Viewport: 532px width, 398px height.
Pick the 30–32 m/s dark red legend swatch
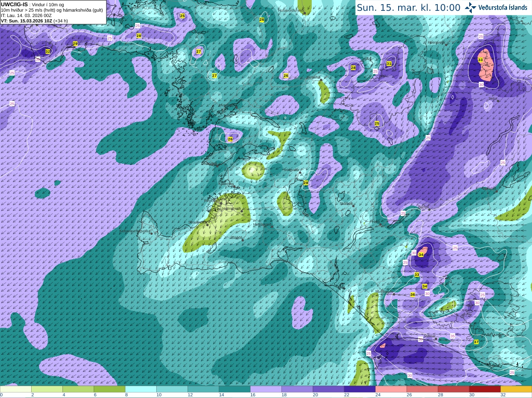point(485,389)
